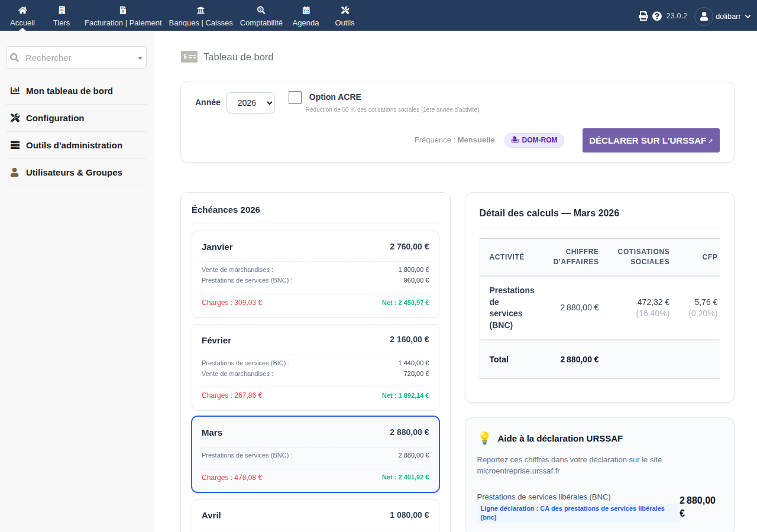Click the help question mark icon
The height and width of the screenshot is (532, 757).
point(657,16)
